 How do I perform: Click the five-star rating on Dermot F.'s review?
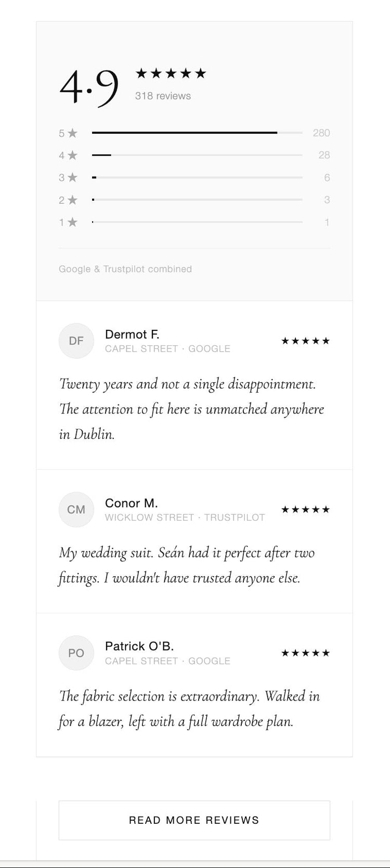[305, 341]
